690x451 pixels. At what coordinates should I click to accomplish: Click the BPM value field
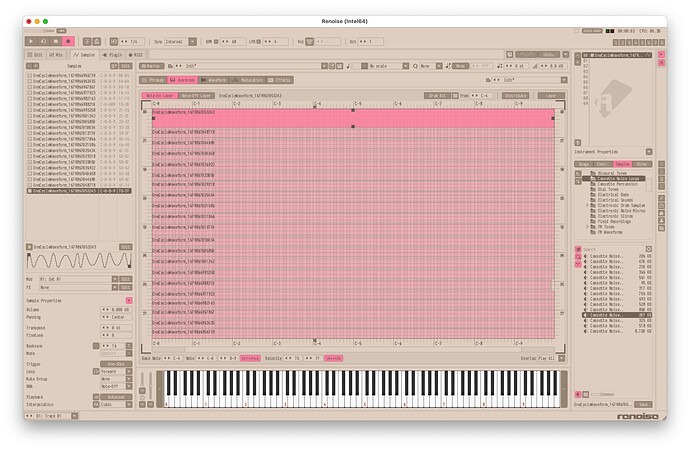tap(235, 41)
